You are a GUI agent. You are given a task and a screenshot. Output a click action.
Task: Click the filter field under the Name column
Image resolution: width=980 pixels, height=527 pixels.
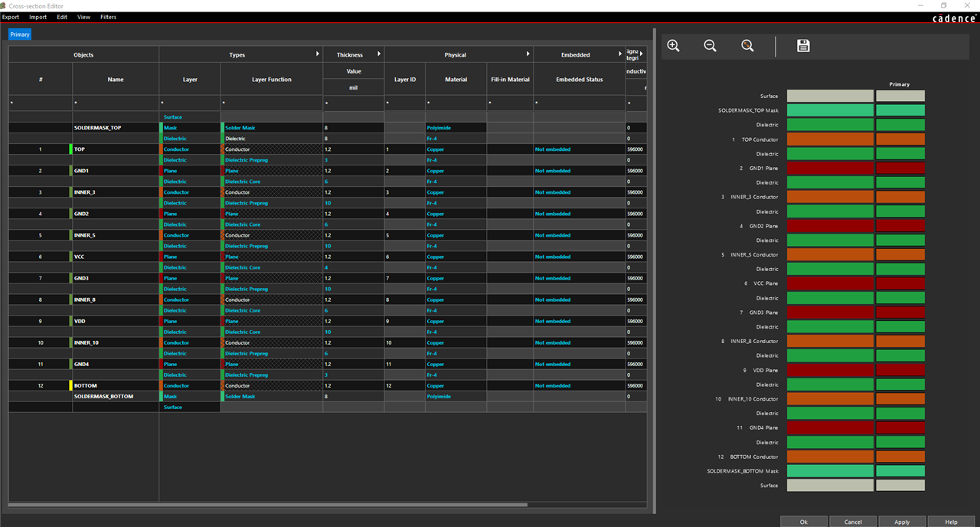pos(116,102)
